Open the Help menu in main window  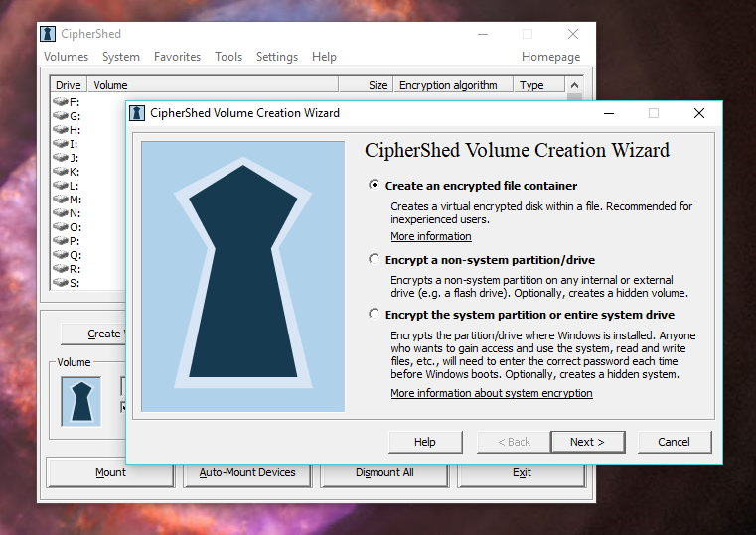pyautogui.click(x=324, y=57)
